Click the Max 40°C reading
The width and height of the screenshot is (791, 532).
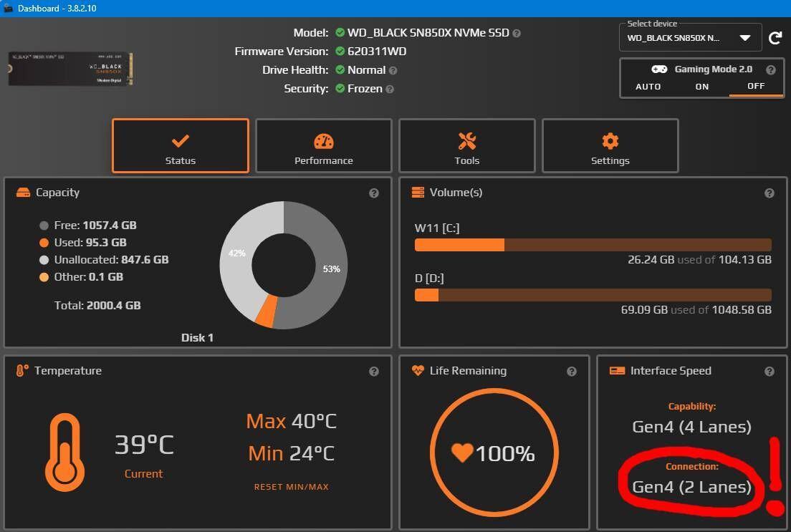(292, 422)
